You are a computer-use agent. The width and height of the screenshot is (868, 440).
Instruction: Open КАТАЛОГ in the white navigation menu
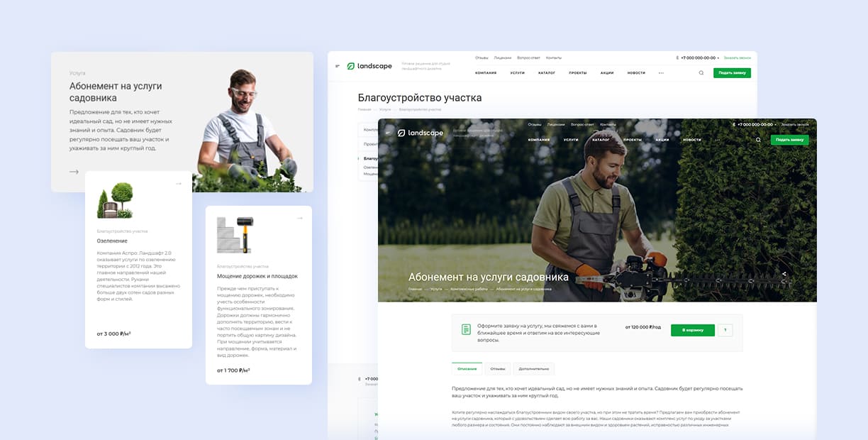click(x=546, y=72)
